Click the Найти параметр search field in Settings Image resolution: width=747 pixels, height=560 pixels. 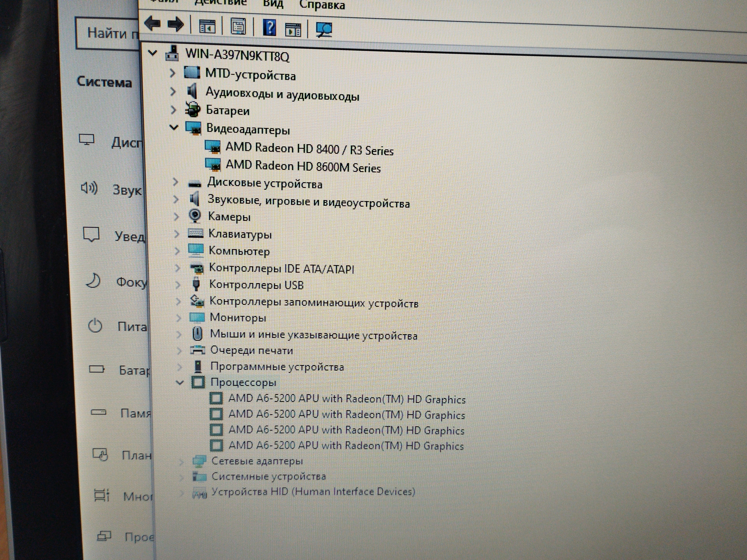(108, 33)
